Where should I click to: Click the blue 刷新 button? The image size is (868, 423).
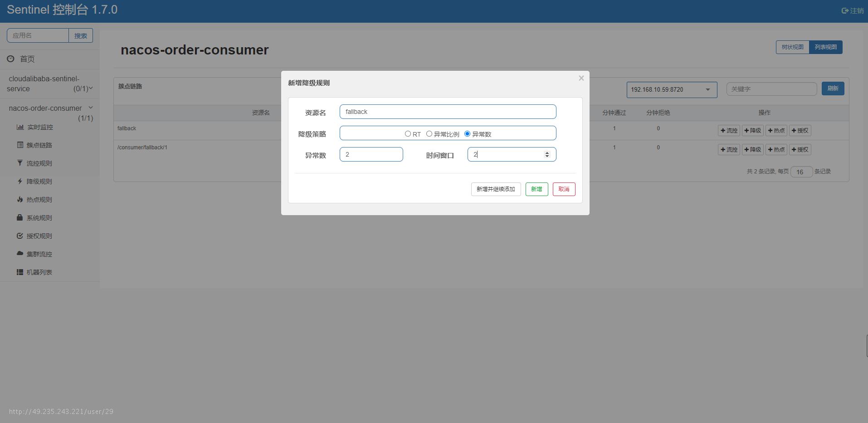coord(833,89)
